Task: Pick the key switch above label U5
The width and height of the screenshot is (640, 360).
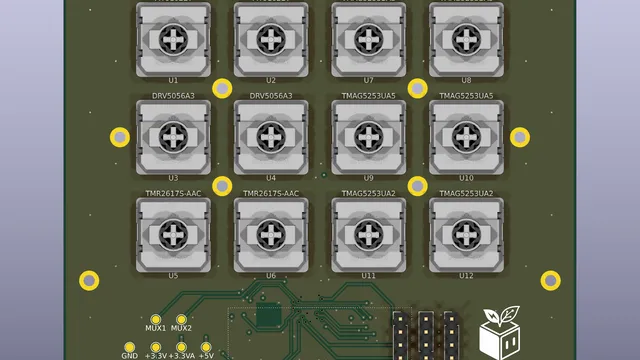Action: [173, 235]
